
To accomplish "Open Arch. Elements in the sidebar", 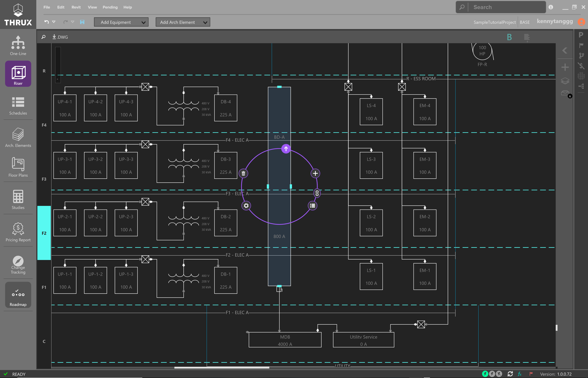I will pyautogui.click(x=18, y=137).
